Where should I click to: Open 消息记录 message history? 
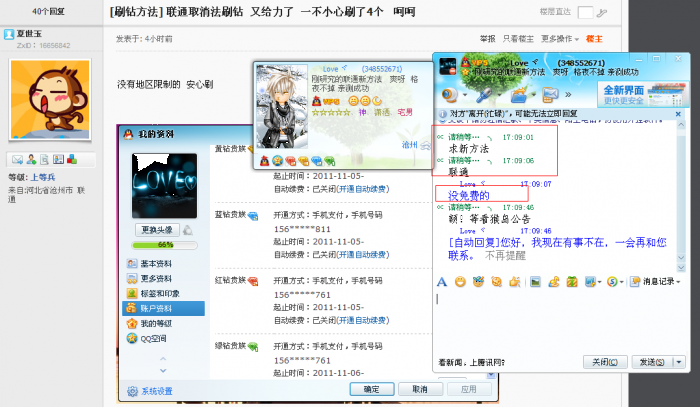pyautogui.click(x=651, y=282)
